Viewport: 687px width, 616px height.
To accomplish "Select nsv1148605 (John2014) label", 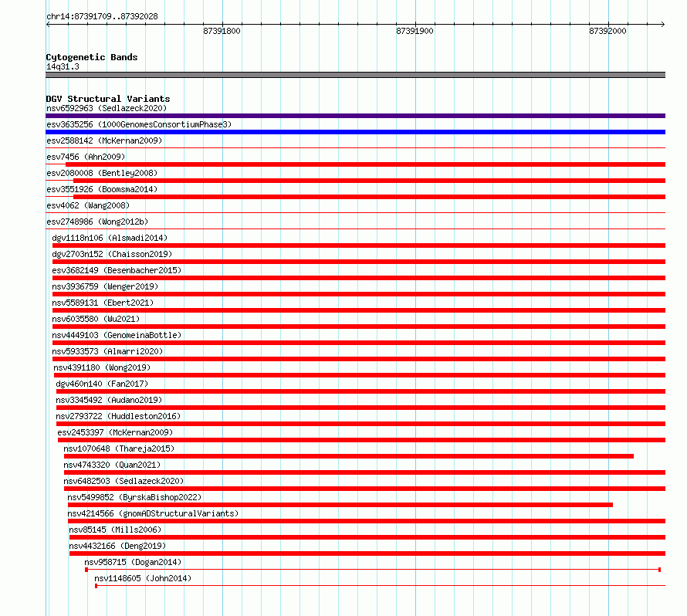I will (x=143, y=578).
